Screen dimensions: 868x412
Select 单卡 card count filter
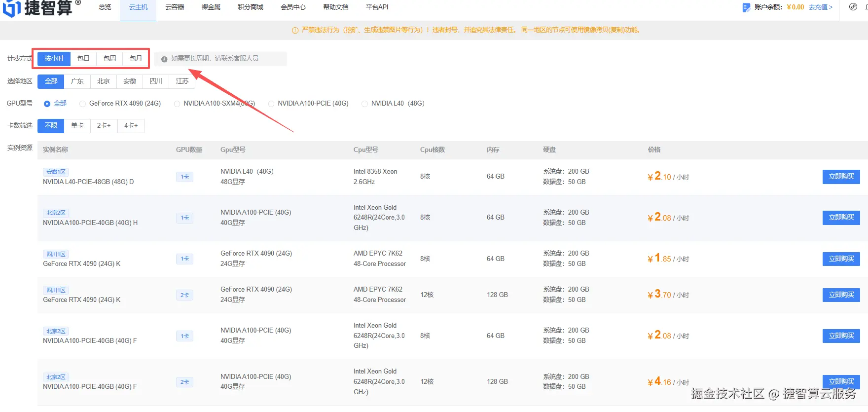tap(77, 126)
